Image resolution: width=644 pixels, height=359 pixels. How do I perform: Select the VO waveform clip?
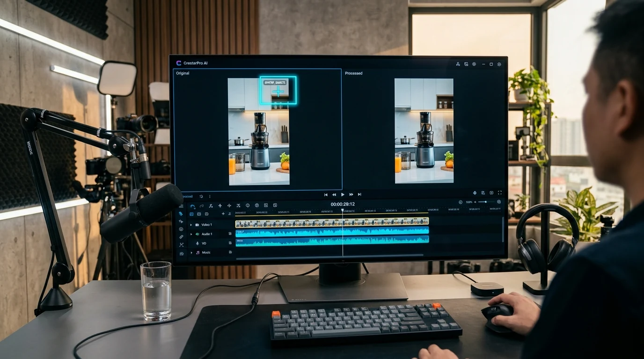pos(332,240)
